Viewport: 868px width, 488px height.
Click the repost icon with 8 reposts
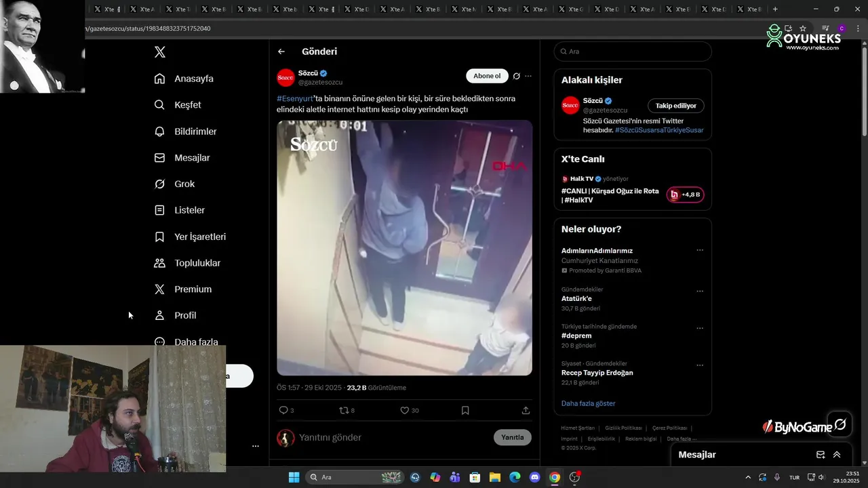(x=344, y=410)
